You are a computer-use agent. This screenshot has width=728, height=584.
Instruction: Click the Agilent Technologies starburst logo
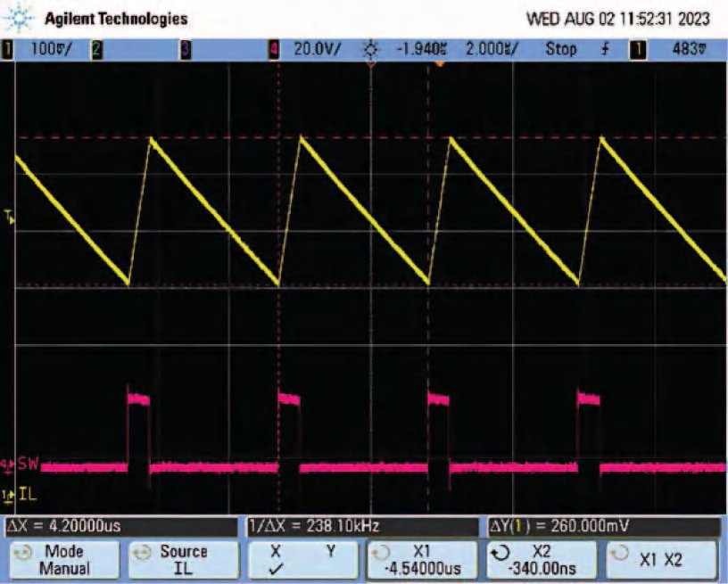tap(19, 19)
